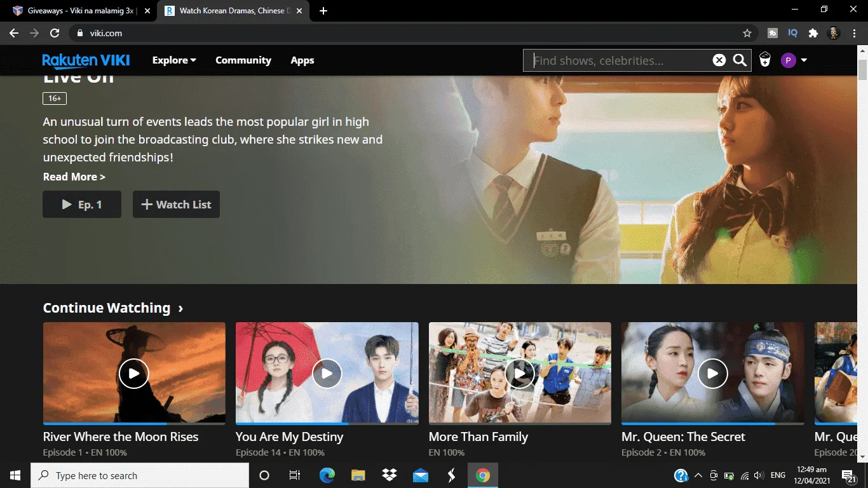Screen dimensions: 868x488
Task: Play Mr. Queen: The Secret thumbnail
Action: (713, 373)
